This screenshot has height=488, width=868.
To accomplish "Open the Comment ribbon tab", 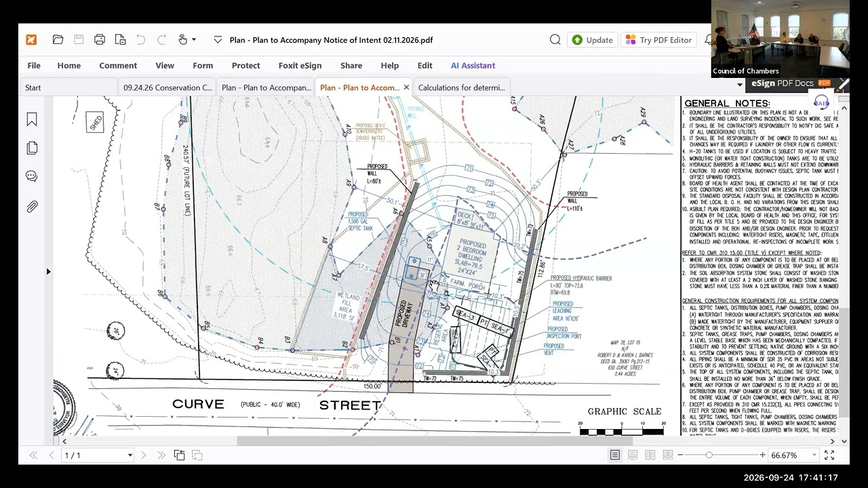I will [x=118, y=66].
